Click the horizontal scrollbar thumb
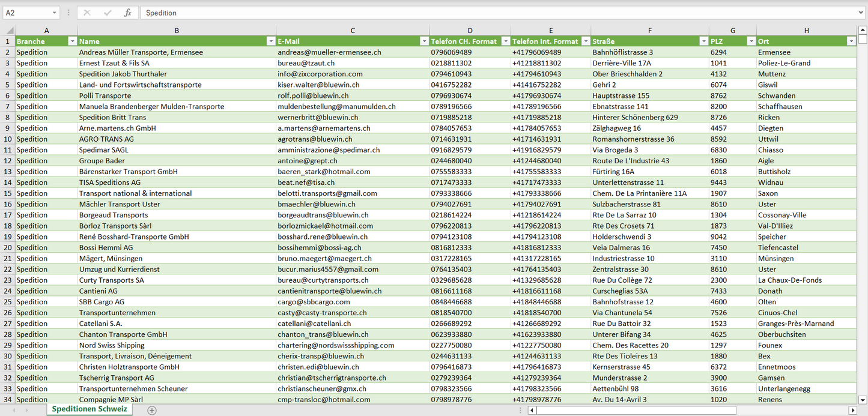This screenshot has width=868, height=416. 636,410
